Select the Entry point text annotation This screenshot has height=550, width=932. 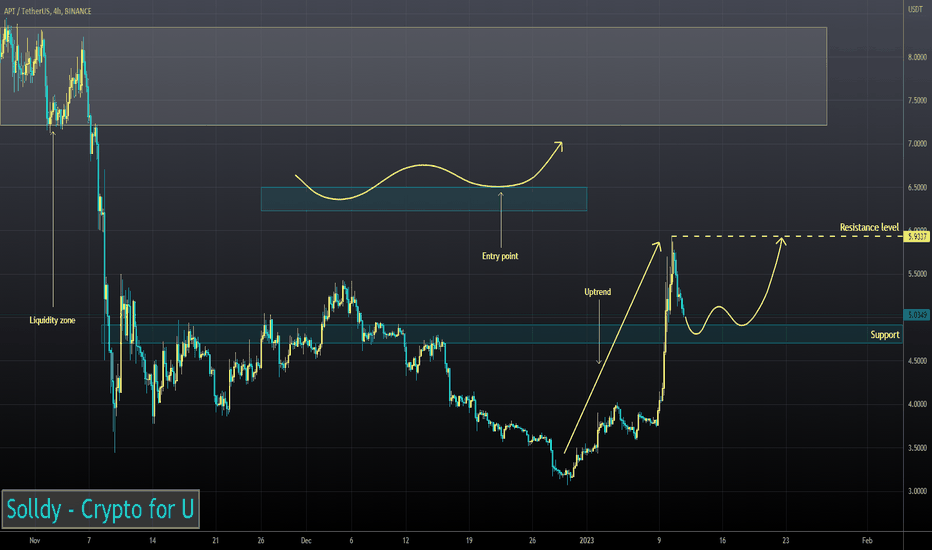pos(500,256)
